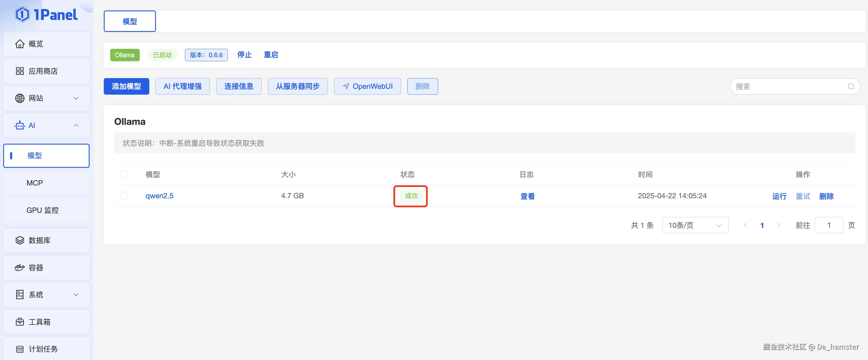The image size is (868, 360).
Task: Open the Cronjob calendar icon
Action: [x=20, y=349]
